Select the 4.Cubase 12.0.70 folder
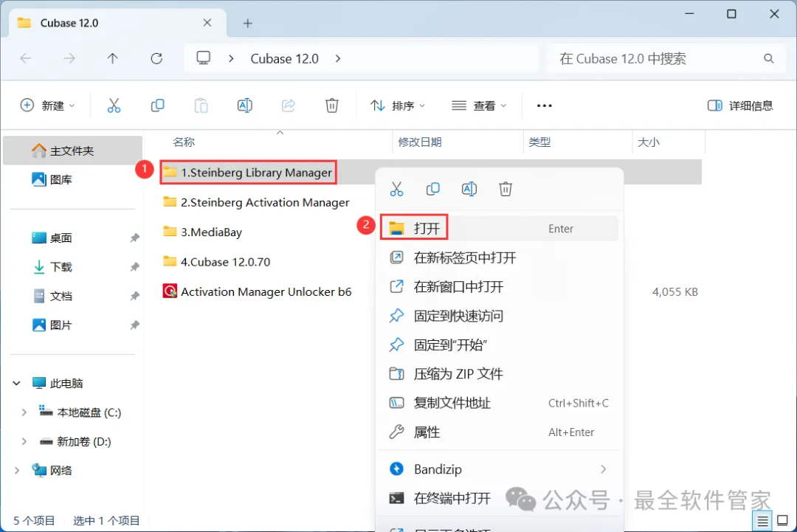 pyautogui.click(x=216, y=262)
